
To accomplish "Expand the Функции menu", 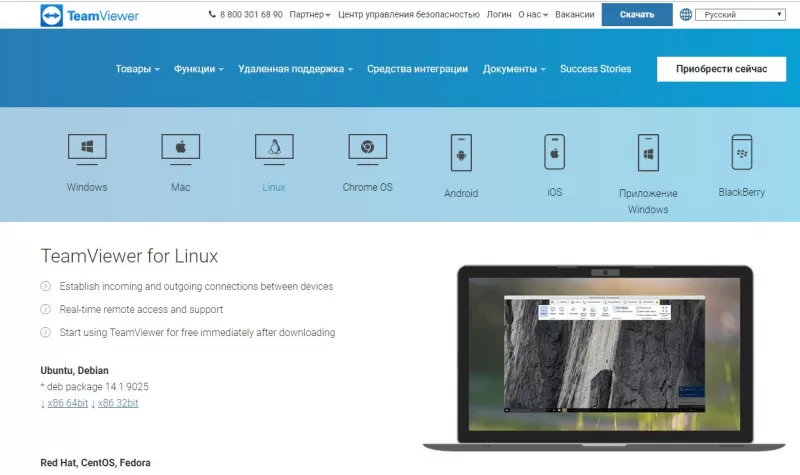I will click(198, 69).
